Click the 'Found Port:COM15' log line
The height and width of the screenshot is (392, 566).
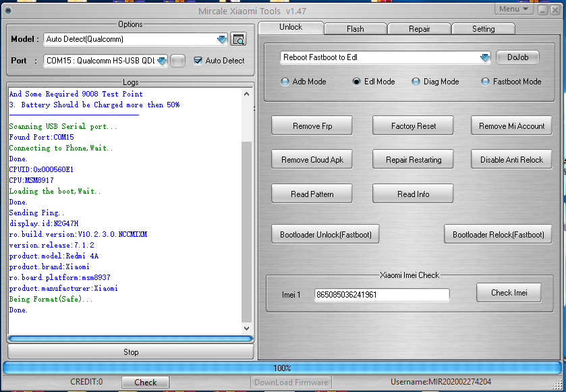(42, 137)
